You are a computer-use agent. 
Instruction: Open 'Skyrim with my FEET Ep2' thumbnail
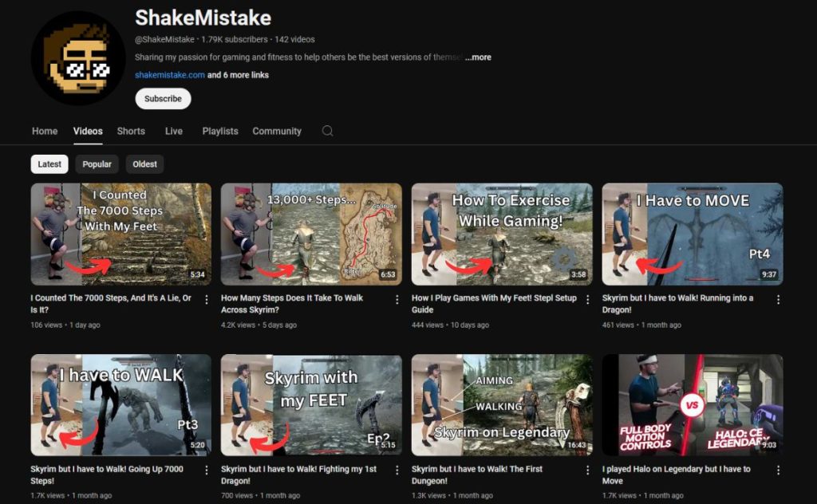pos(311,405)
